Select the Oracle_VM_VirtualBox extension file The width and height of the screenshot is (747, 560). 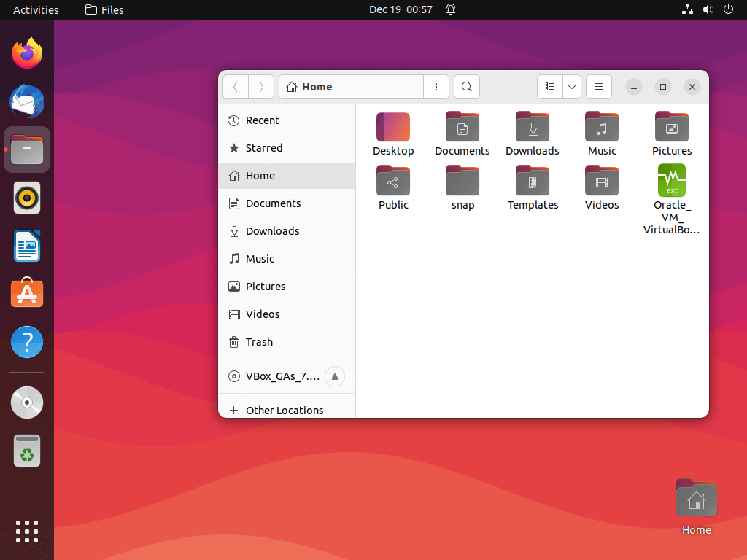click(672, 200)
